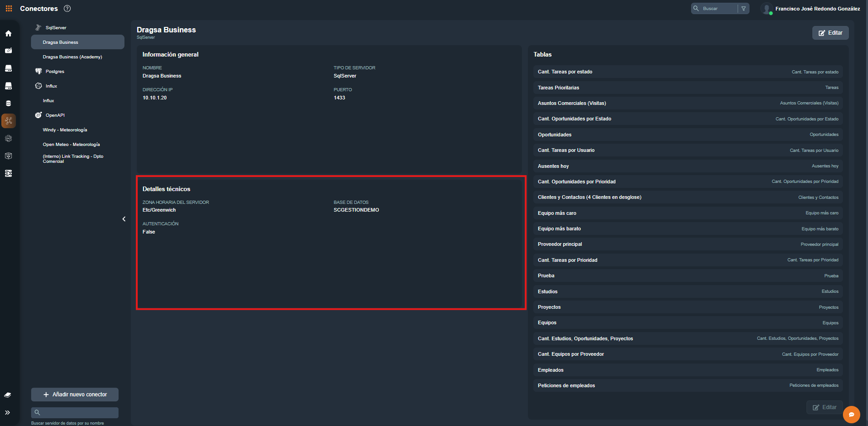Expand the sidebar with double chevron
868x426 pixels.
point(8,412)
